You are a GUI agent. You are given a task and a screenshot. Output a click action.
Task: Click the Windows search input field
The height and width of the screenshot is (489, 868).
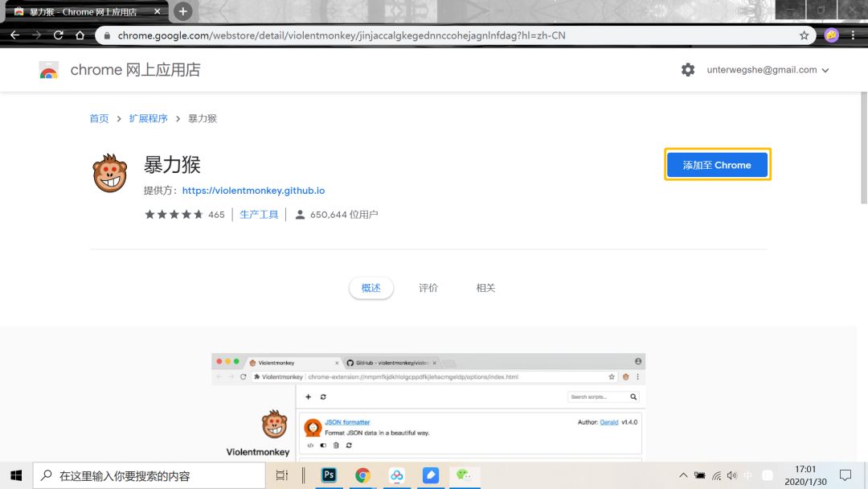click(145, 475)
